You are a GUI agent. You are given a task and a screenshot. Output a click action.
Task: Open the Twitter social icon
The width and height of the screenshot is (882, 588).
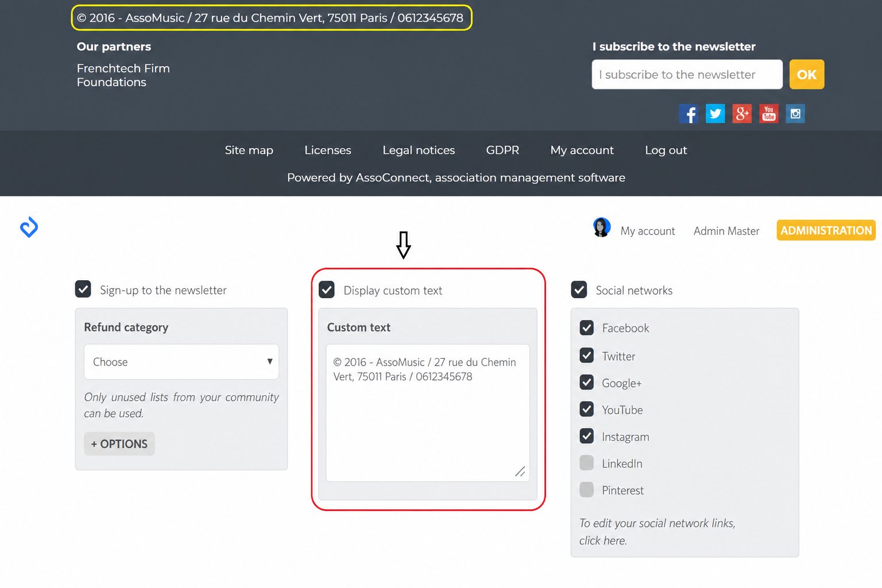point(715,114)
